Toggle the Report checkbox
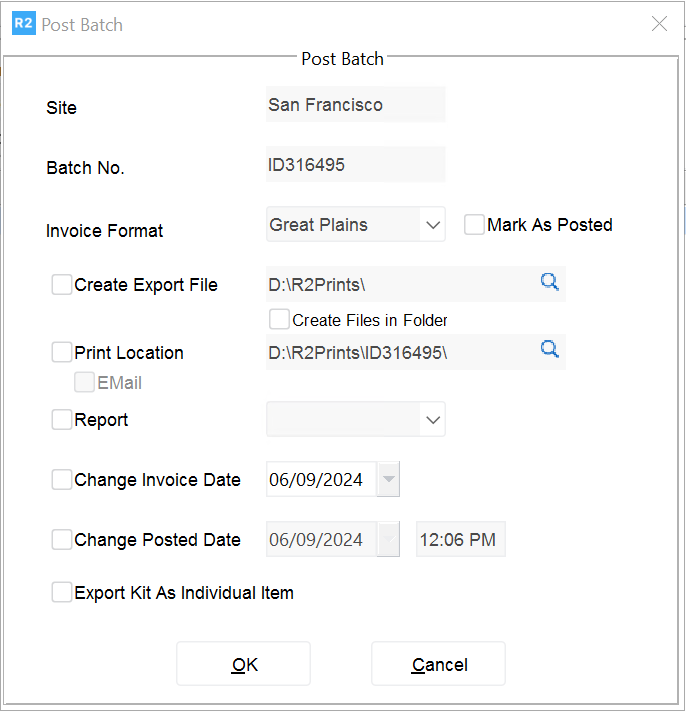 tap(62, 420)
